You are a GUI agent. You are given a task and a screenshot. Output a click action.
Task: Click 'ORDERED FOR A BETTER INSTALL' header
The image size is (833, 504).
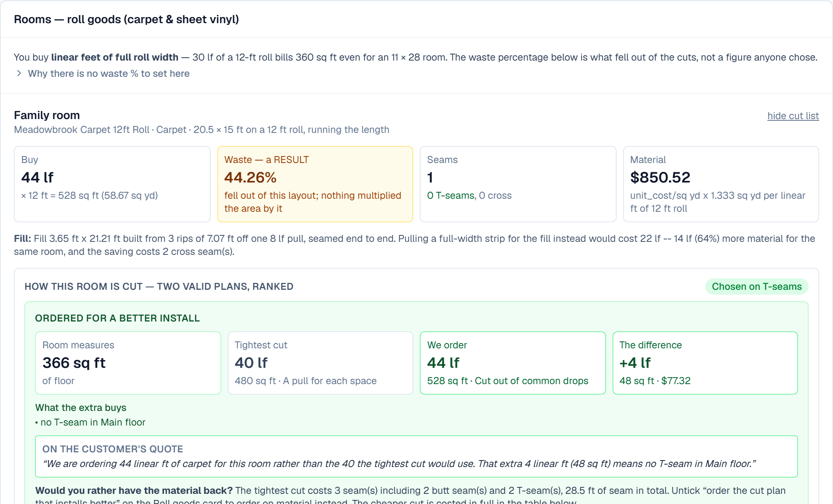click(118, 318)
